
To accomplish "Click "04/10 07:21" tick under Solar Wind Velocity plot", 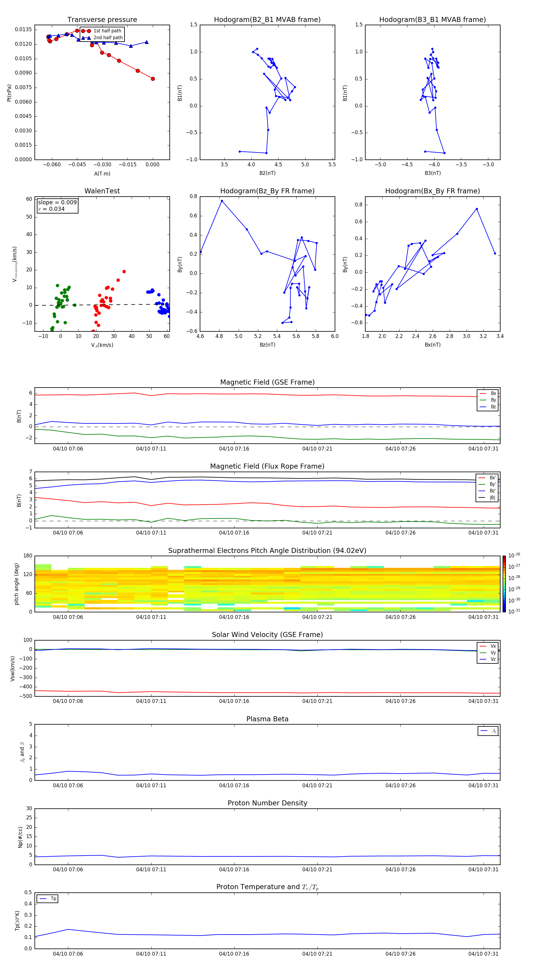I will pos(317,701).
